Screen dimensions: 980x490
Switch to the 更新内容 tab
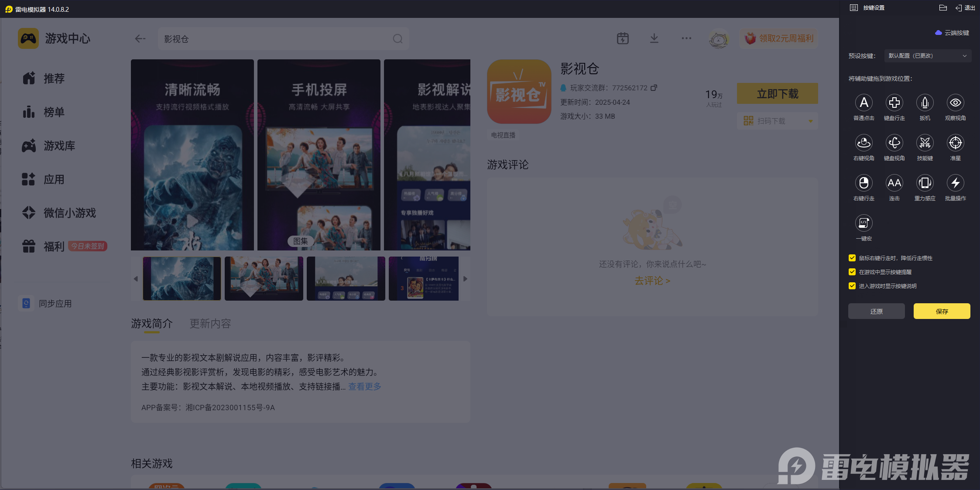click(x=210, y=324)
